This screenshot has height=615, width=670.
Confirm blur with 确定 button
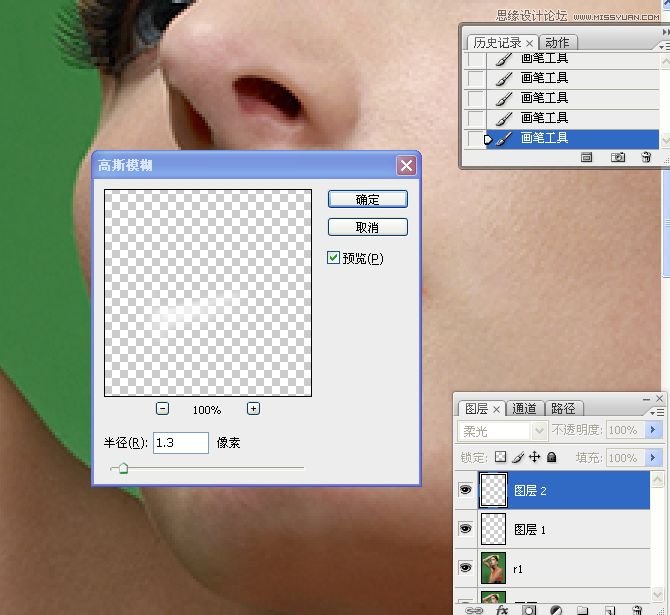click(x=367, y=199)
